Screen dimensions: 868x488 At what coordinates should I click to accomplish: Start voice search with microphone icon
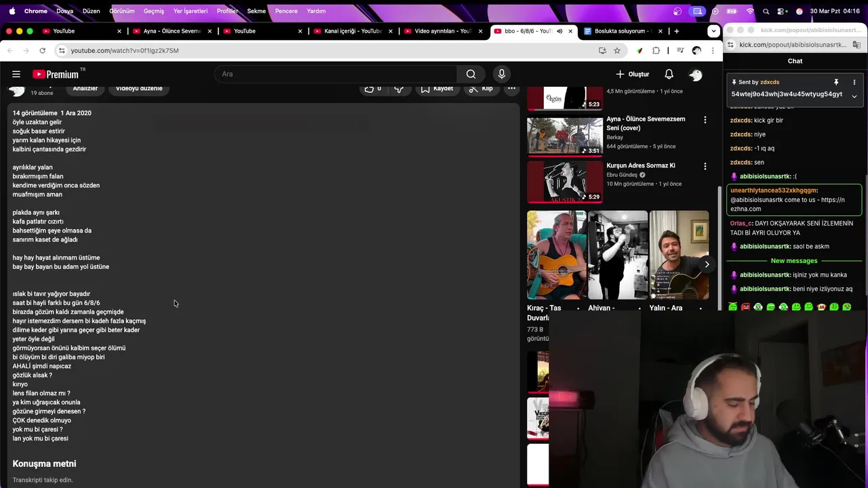pyautogui.click(x=502, y=74)
